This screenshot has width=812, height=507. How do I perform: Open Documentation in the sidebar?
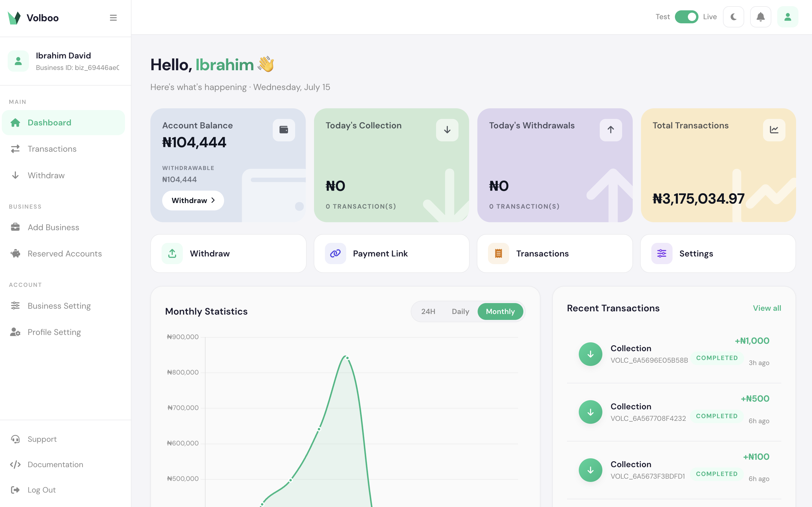pyautogui.click(x=63, y=465)
